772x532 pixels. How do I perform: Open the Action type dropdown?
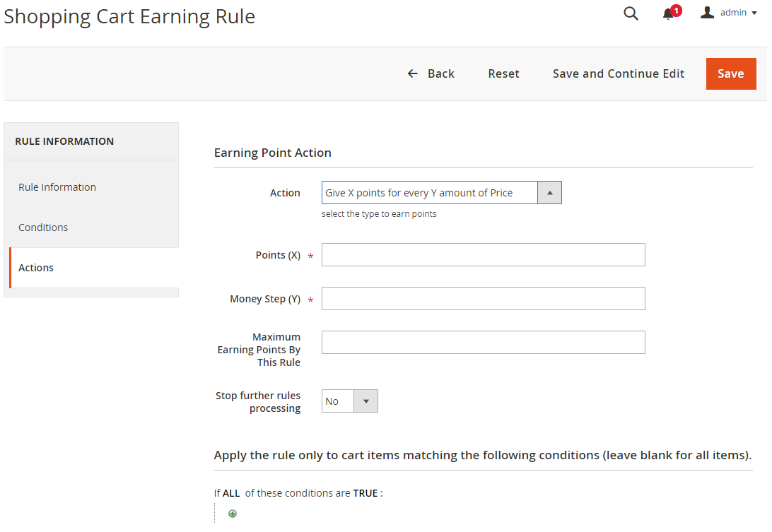click(x=441, y=193)
